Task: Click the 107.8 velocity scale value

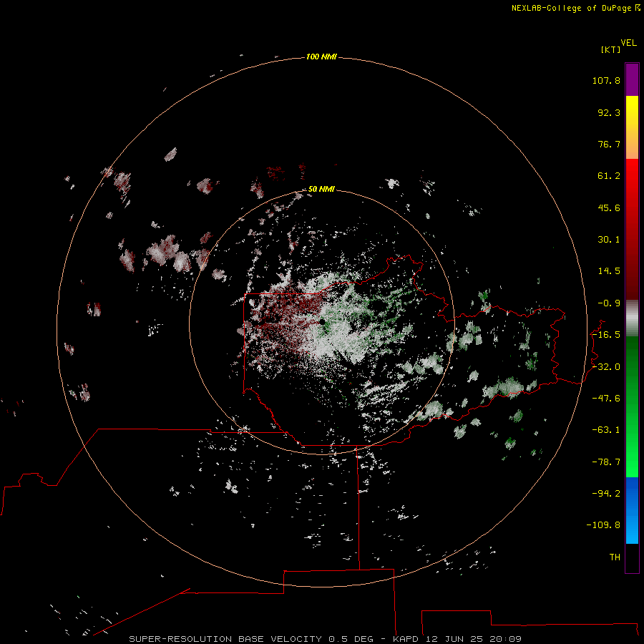Action: [606, 80]
